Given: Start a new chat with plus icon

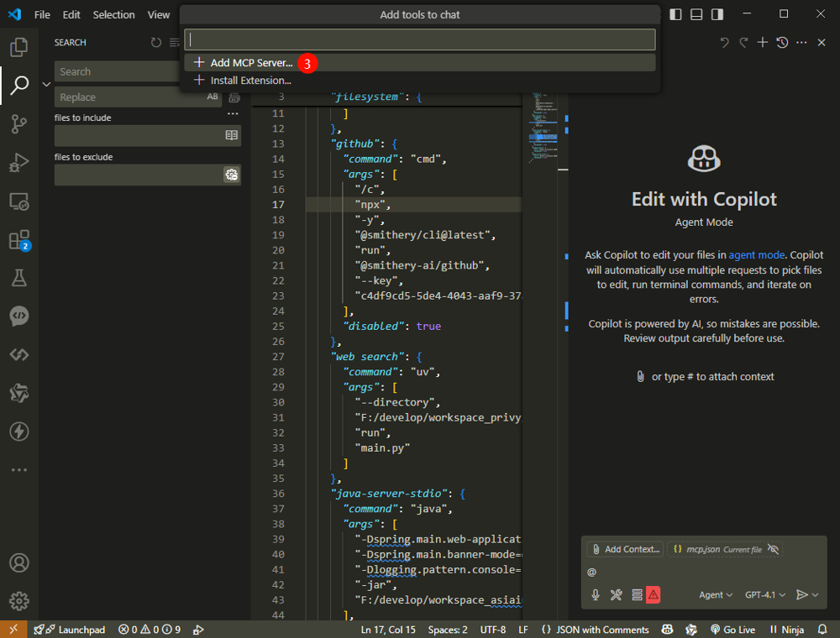Looking at the screenshot, I should [763, 42].
